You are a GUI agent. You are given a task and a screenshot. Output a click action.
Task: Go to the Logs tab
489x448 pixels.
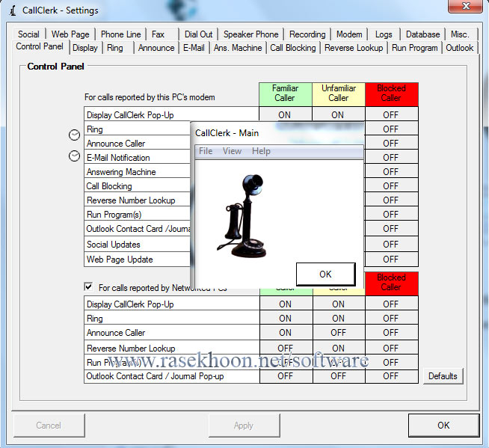click(x=384, y=34)
